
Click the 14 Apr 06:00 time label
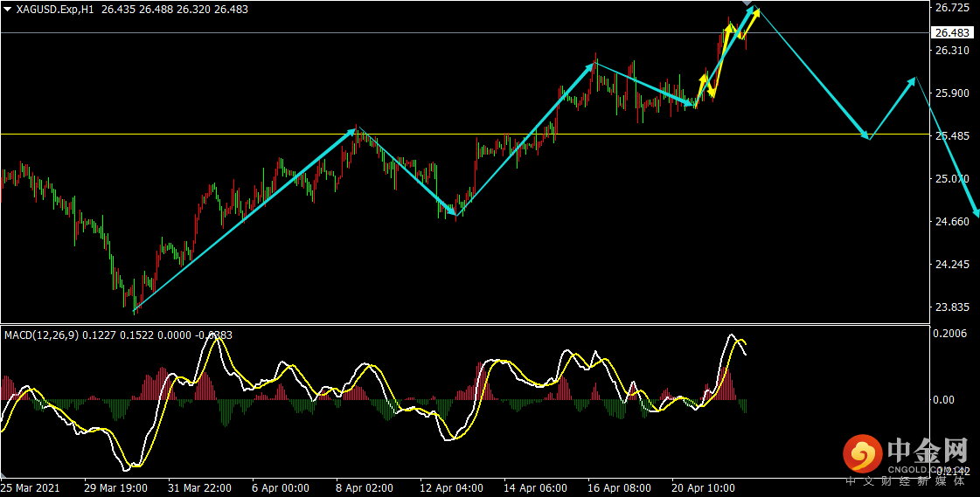pyautogui.click(x=536, y=488)
